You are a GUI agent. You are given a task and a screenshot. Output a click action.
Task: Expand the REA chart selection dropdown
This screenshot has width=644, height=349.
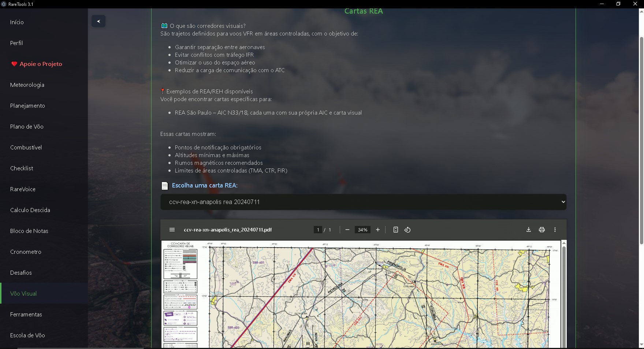point(363,202)
